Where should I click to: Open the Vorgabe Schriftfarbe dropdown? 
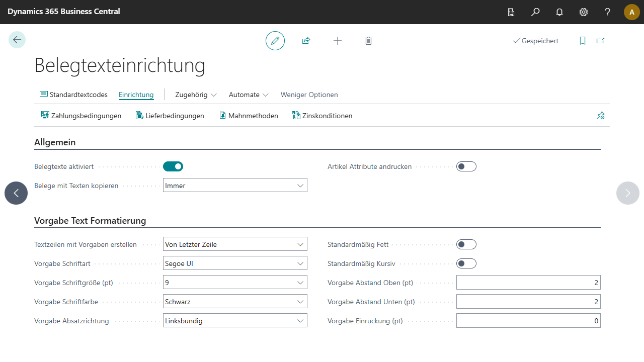[235, 302]
